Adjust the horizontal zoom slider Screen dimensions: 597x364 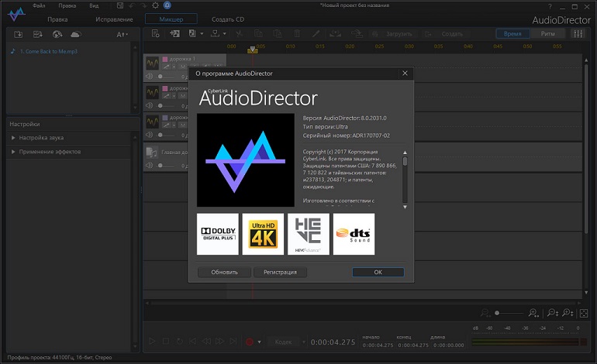pos(509,313)
